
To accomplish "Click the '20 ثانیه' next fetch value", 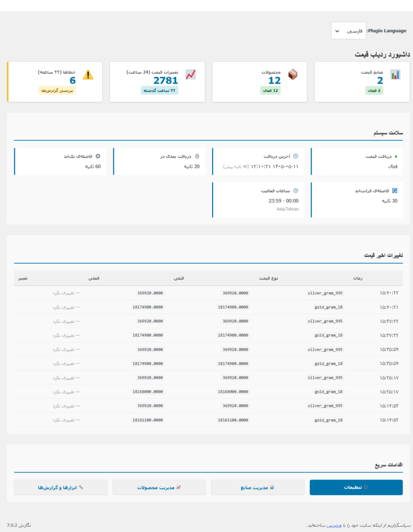I will [x=192, y=167].
